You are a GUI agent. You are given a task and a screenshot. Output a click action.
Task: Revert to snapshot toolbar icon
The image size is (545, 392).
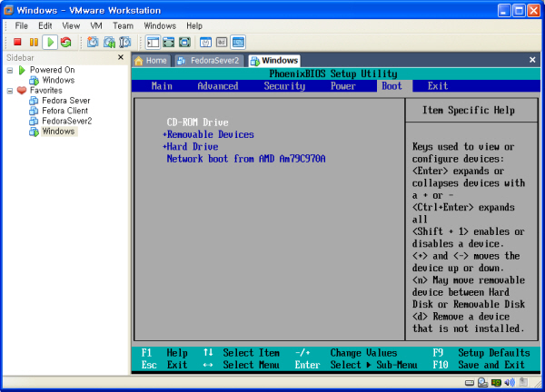[x=109, y=43]
